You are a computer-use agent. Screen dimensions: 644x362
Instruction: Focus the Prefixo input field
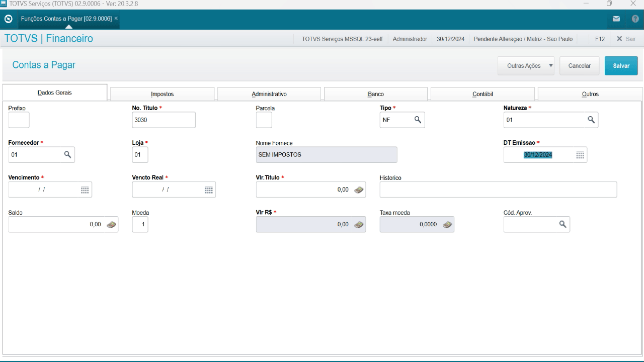tap(19, 120)
